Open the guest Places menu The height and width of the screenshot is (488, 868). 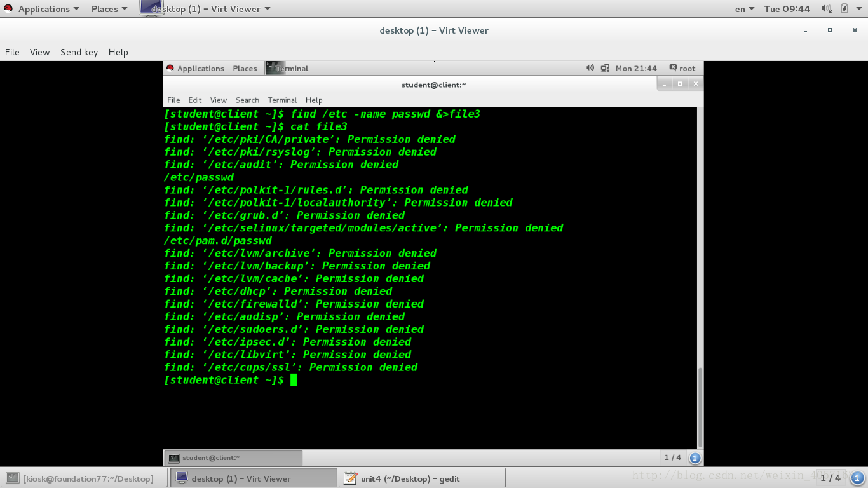coord(245,68)
